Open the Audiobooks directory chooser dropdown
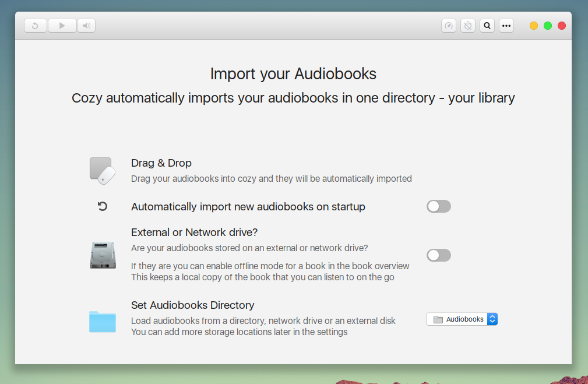Viewport: 588px width, 384px height. [462, 319]
